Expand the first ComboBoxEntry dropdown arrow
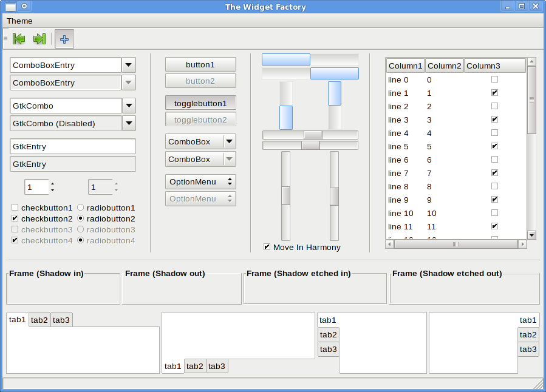Screen dimensions: 546x392 (129, 65)
